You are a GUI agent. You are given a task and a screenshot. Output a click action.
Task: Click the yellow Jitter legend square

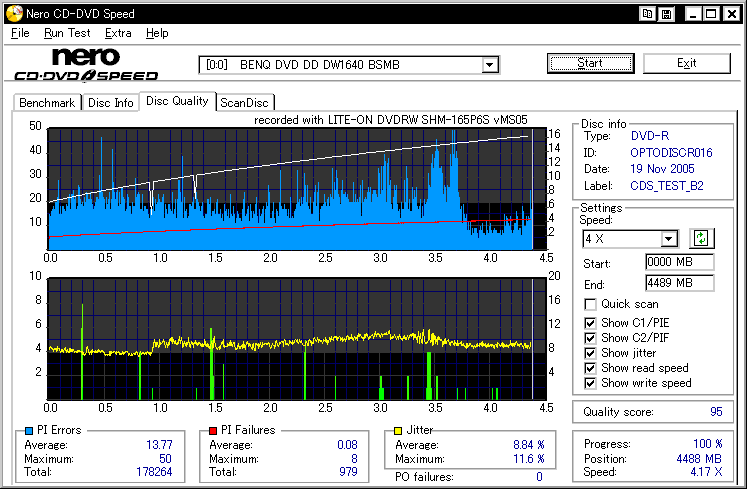click(397, 431)
